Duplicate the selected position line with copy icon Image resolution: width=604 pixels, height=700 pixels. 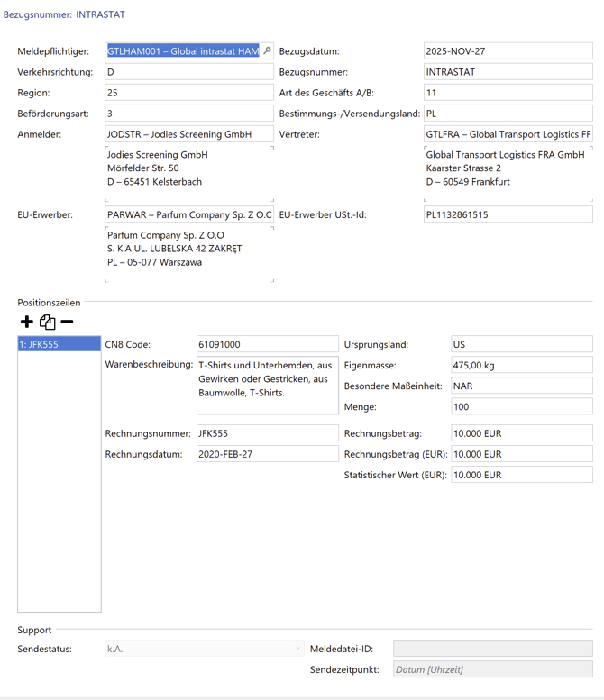[47, 322]
